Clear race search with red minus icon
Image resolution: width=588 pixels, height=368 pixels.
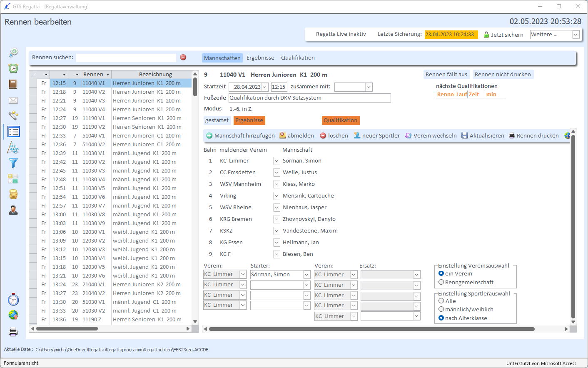(183, 57)
